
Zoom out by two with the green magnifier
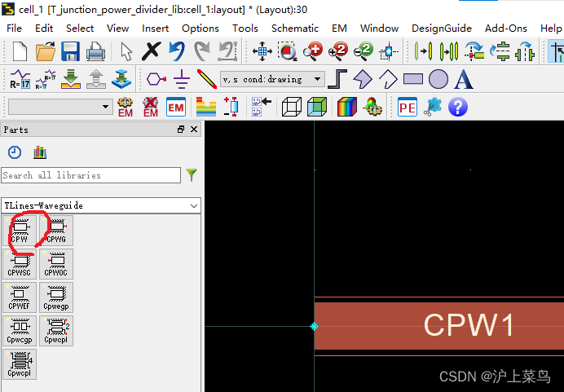tap(364, 51)
